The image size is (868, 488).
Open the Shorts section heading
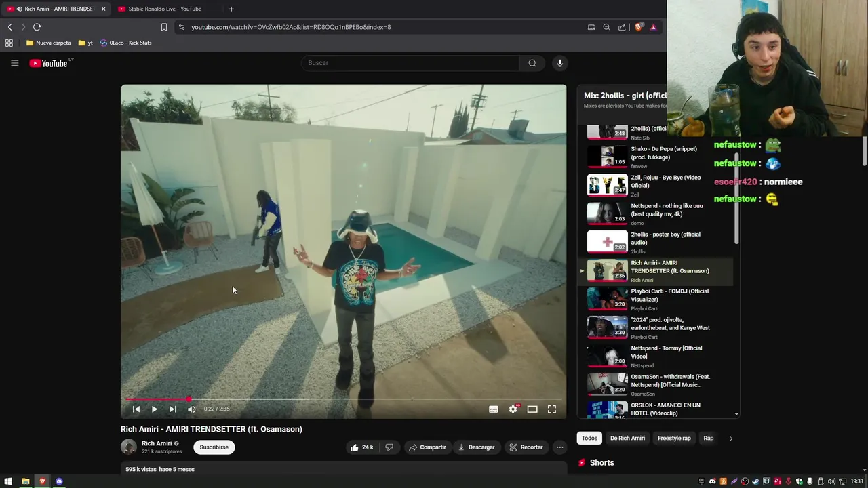pos(601,463)
